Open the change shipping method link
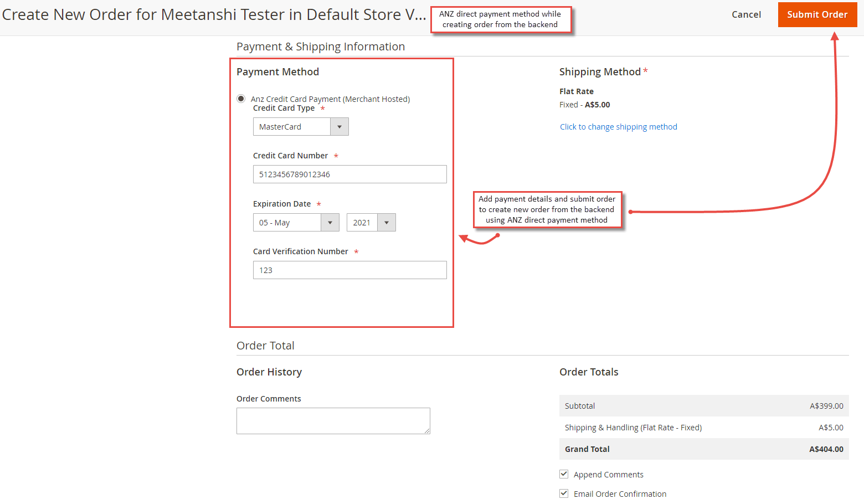 618,126
